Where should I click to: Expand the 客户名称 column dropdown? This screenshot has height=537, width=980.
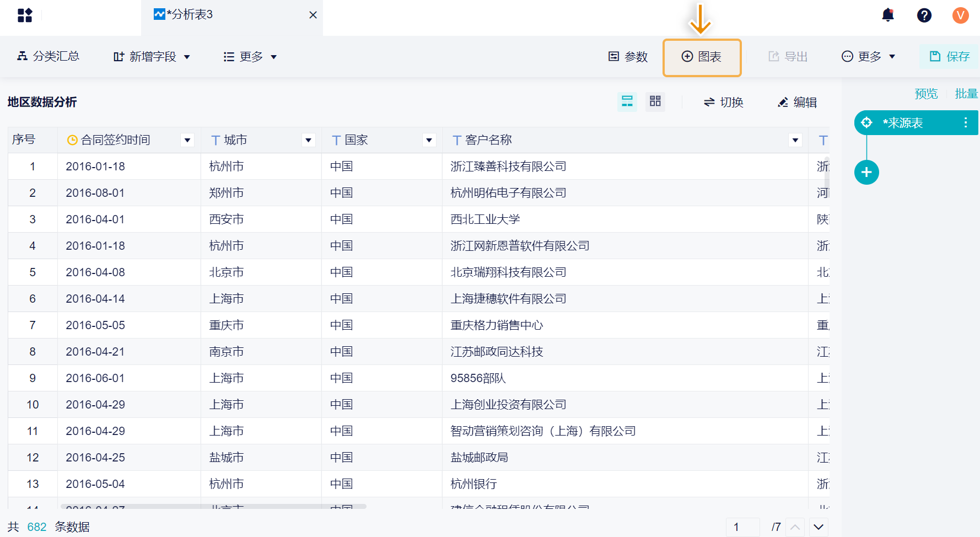pos(795,140)
